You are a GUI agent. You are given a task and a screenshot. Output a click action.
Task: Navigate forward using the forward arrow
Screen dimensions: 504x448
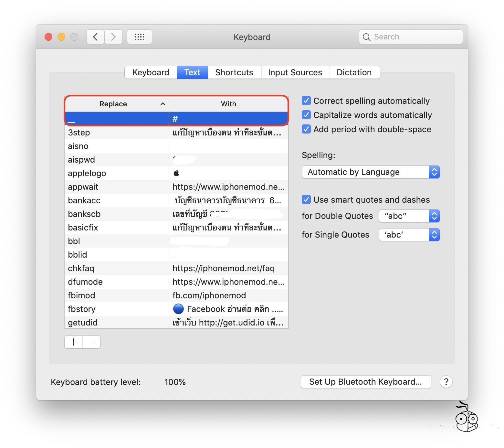click(x=113, y=37)
